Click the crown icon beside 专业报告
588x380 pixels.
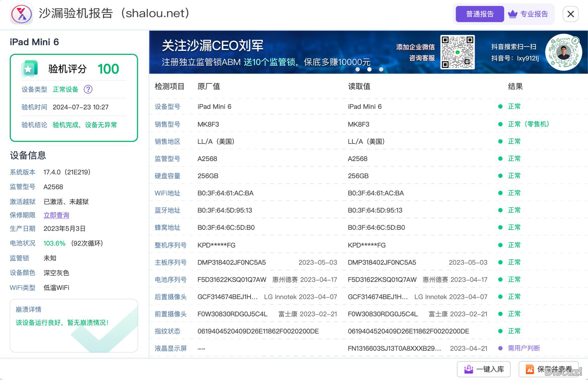point(513,14)
